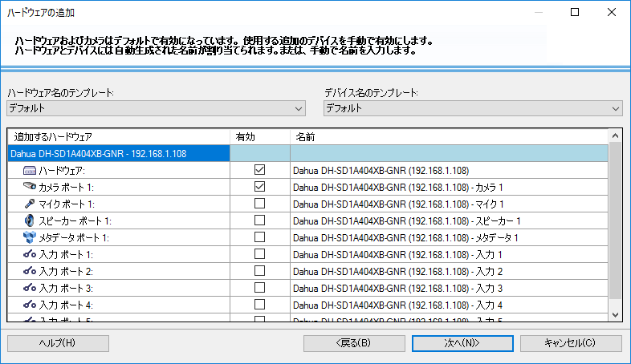Click the hardware device icon beside ハードウェア:
The height and width of the screenshot is (364, 631).
(30, 170)
